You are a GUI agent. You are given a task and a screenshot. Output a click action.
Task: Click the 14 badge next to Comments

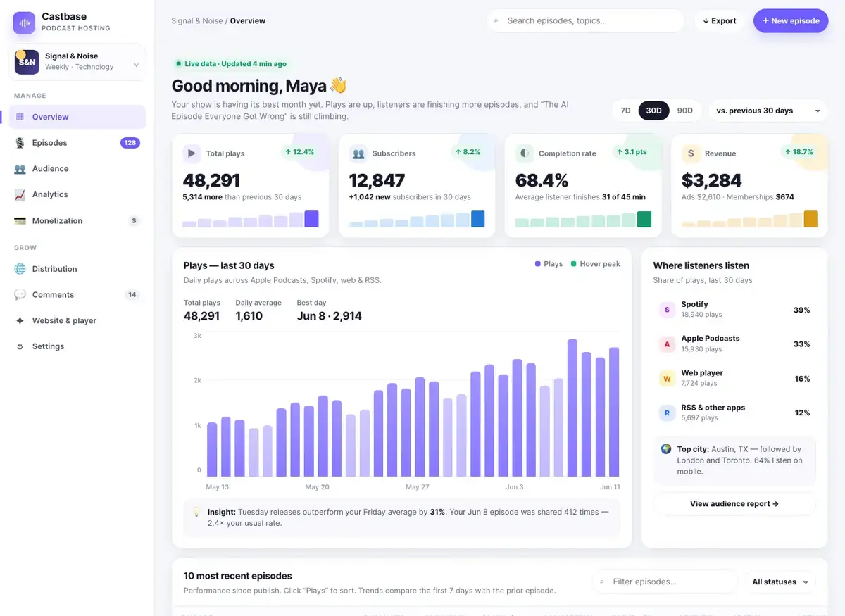(132, 295)
